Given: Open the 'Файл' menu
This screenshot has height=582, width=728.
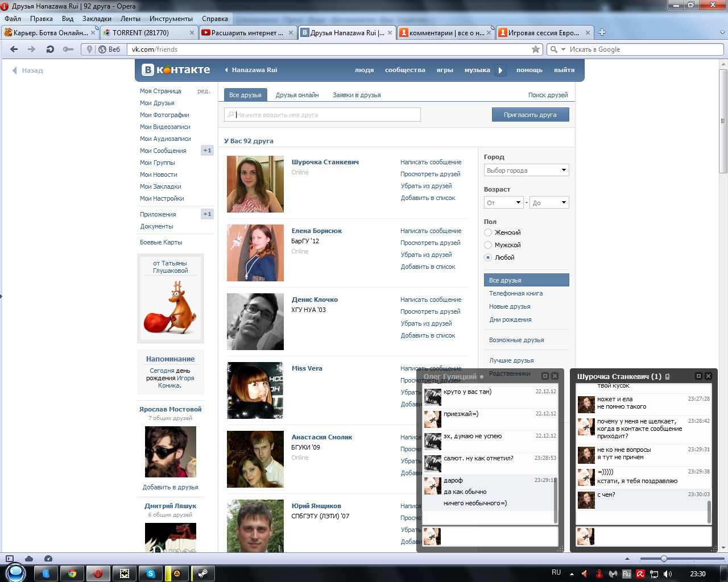Looking at the screenshot, I should tap(13, 19).
